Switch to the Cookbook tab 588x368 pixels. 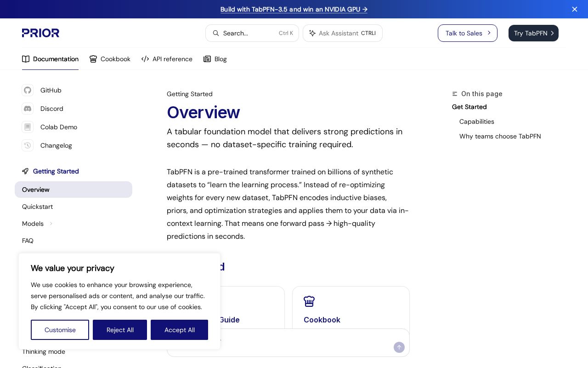(110, 59)
